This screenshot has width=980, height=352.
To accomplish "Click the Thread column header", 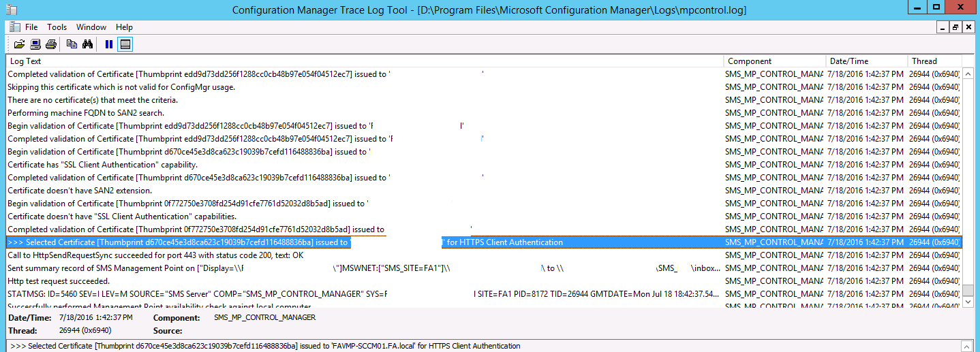I will click(935, 61).
